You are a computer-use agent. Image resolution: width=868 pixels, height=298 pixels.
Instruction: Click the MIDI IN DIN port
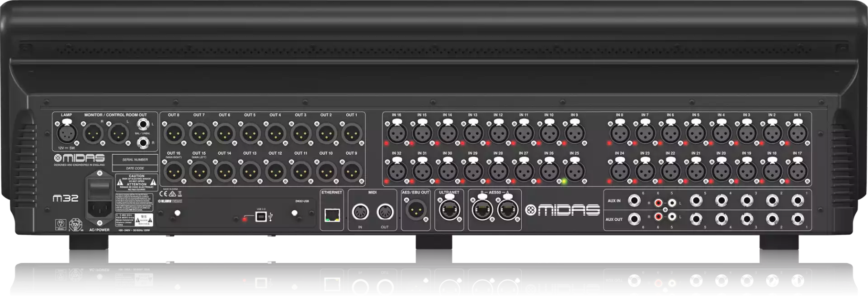point(360,212)
